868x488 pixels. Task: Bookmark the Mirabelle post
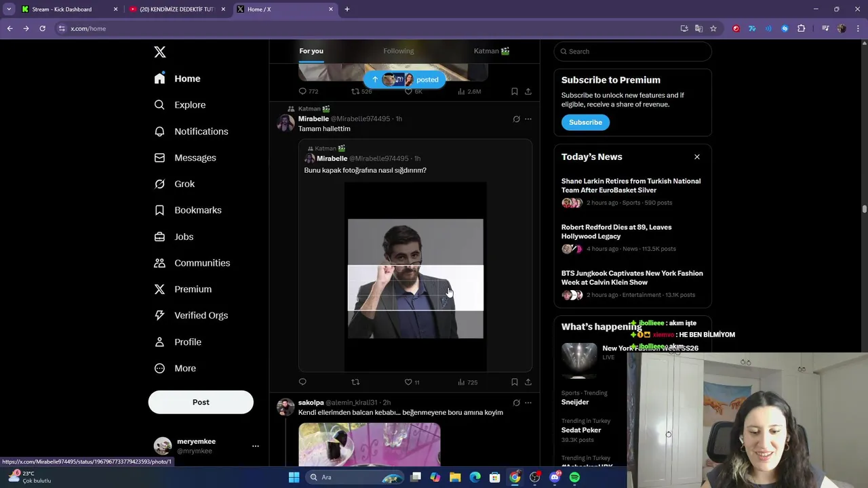pos(515,382)
